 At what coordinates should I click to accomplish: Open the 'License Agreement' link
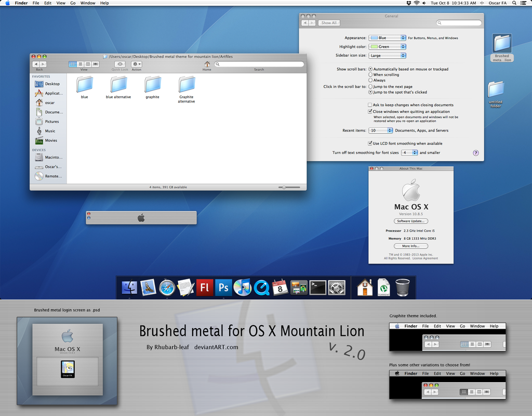tap(425, 258)
